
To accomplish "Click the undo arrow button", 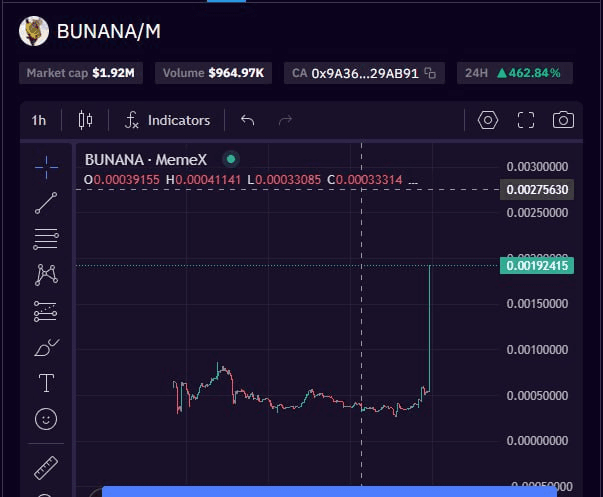I will pos(248,120).
